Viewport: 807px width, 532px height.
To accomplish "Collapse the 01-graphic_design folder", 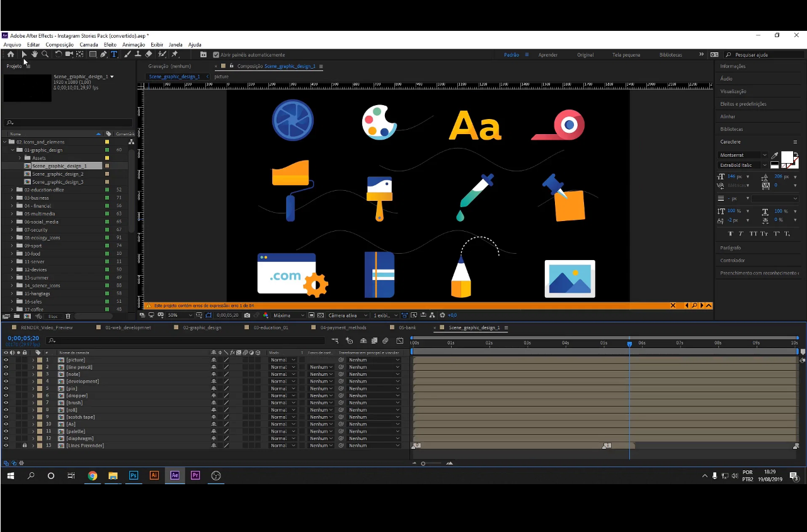I will click(x=12, y=150).
